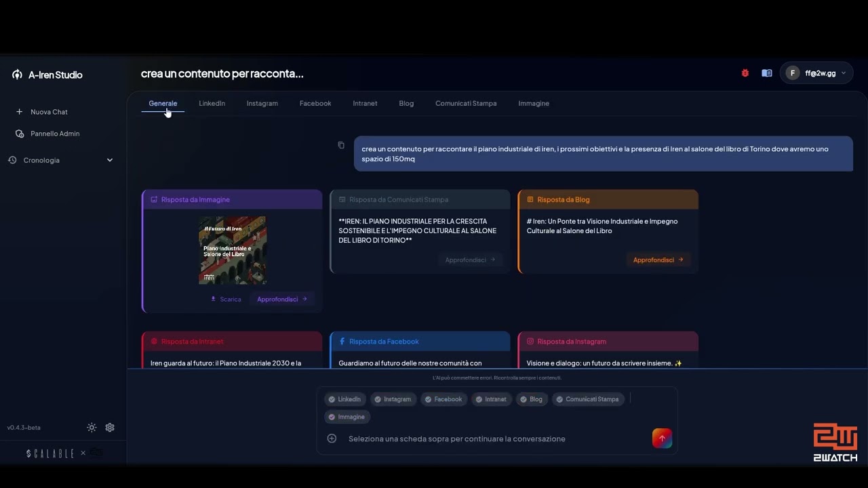
Task: Click the add attachment plus icon
Action: point(332,439)
